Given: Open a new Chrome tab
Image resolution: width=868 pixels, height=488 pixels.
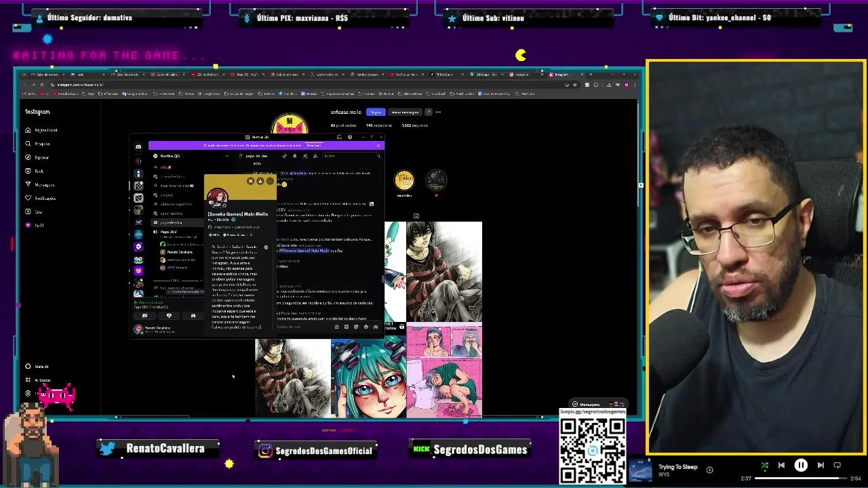Looking at the screenshot, I should coord(591,75).
